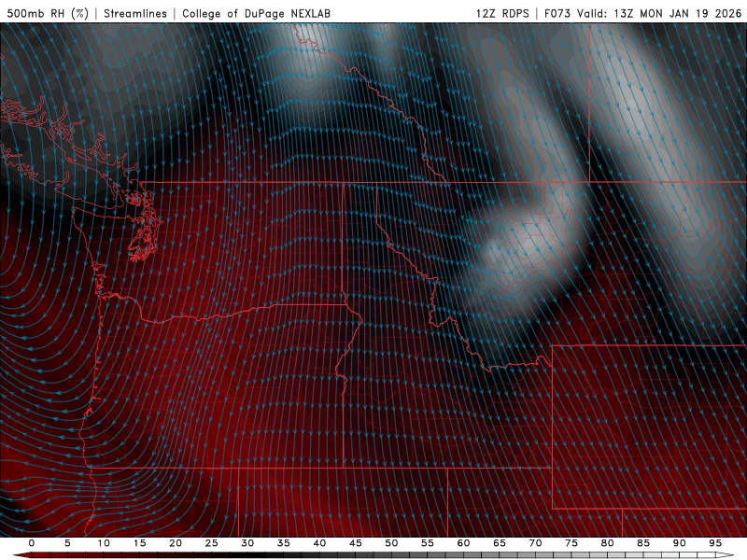
Task: Click the 'F073' forecast hour text
Action: point(557,13)
